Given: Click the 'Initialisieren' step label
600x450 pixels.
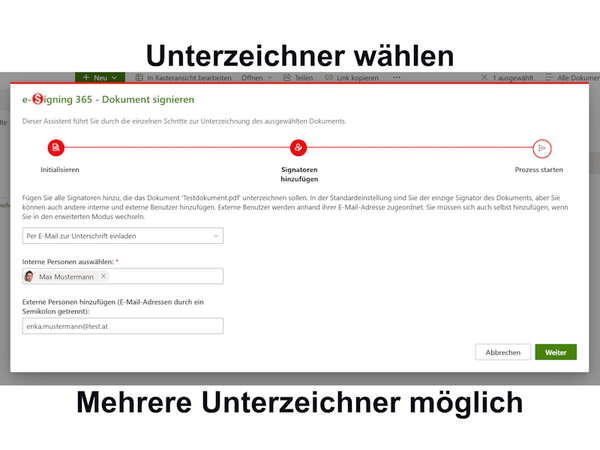Looking at the screenshot, I should 60,170.
